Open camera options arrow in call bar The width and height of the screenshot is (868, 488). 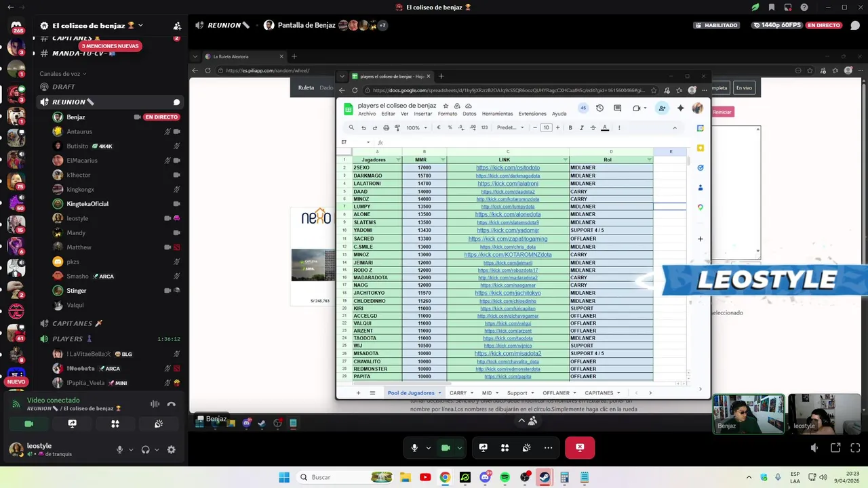[x=460, y=447]
